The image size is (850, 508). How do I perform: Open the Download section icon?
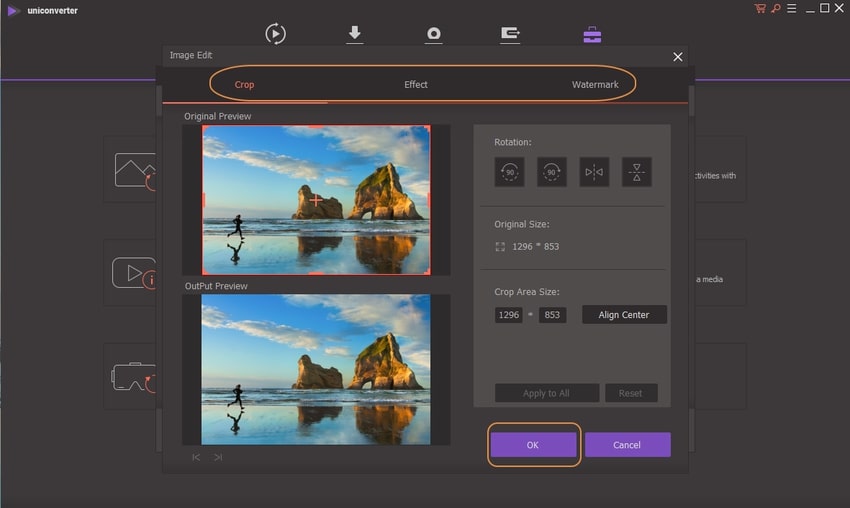354,34
